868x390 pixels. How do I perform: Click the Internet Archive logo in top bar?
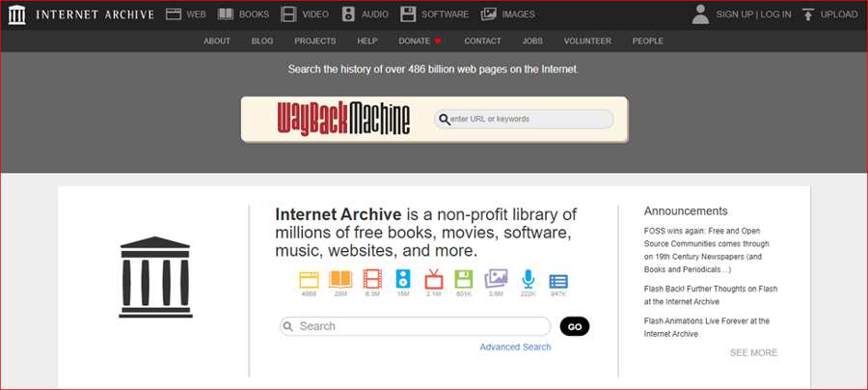coord(81,14)
